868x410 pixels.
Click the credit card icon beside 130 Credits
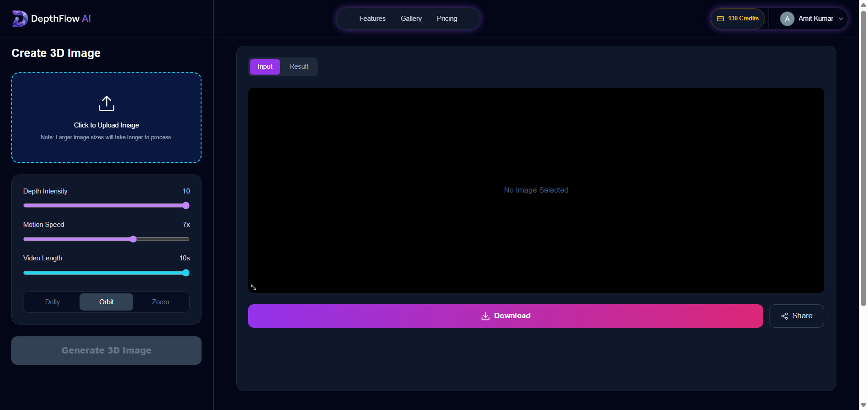(x=721, y=19)
